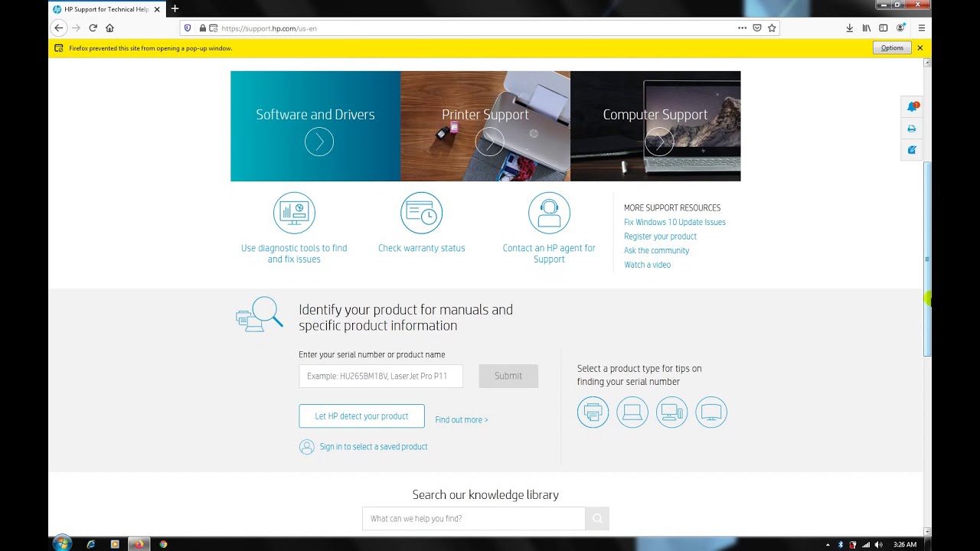This screenshot has height=551, width=980.
Task: Open Watch a video link
Action: point(647,265)
